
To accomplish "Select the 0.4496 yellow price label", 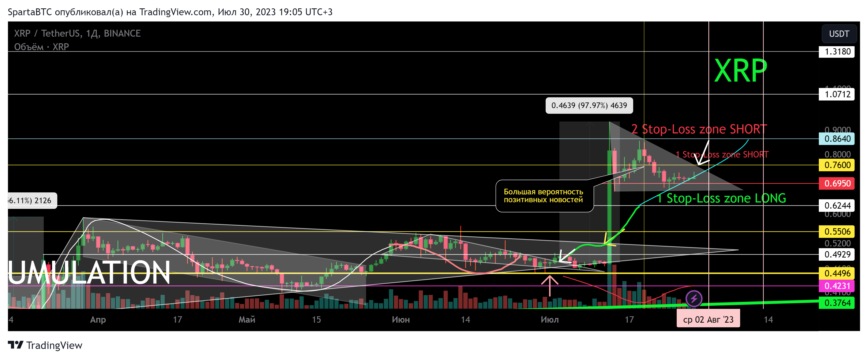I will [x=837, y=273].
